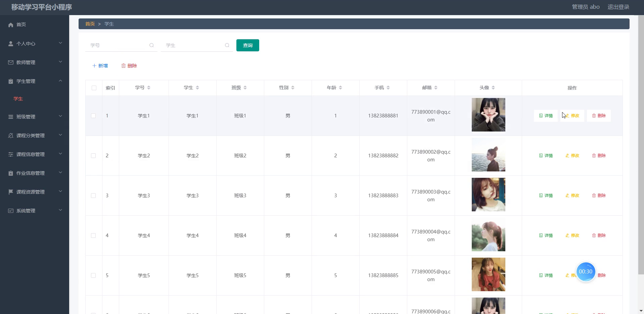Viewport: 644px width, 314px height.
Task: Open 教师管理 menu label
Action: 26,62
